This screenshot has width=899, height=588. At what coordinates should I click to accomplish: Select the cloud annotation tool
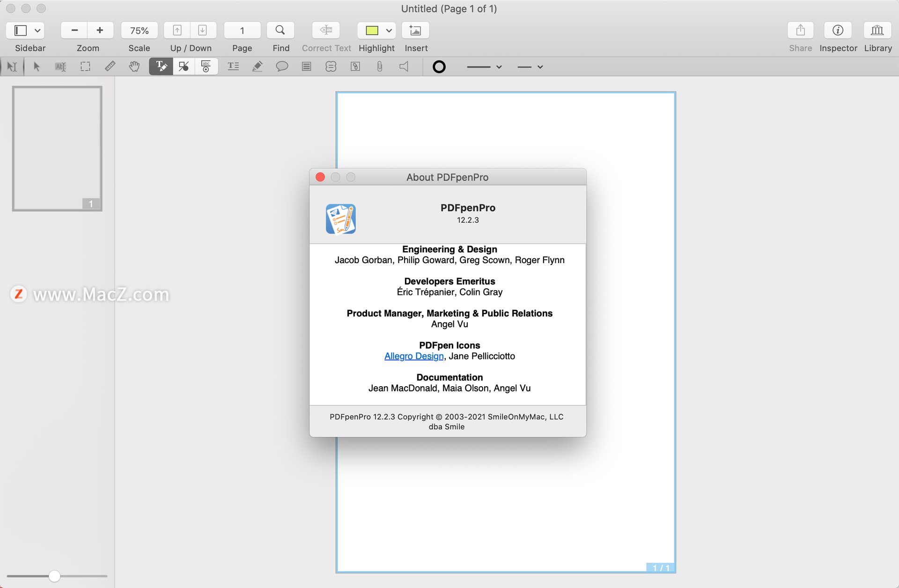click(x=331, y=66)
